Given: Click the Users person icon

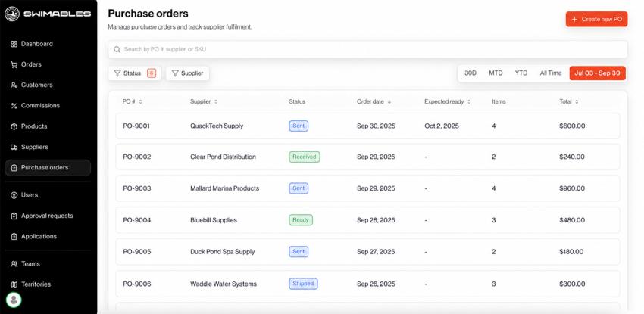Looking at the screenshot, I should pos(14,195).
